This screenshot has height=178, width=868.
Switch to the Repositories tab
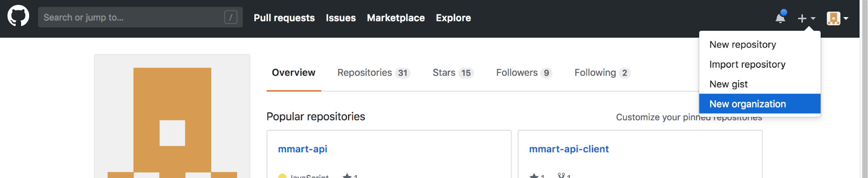coord(373,73)
